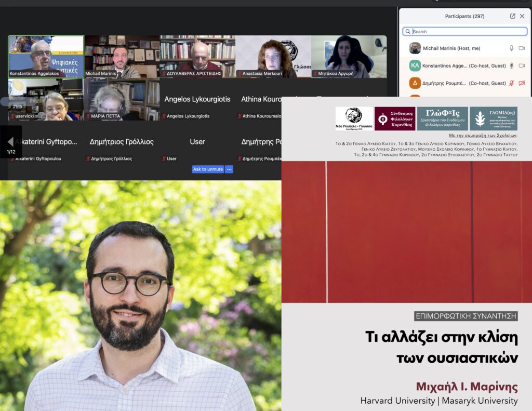This screenshot has width=532, height=411.
Task: Pop out the Participants panel
Action: [x=512, y=16]
